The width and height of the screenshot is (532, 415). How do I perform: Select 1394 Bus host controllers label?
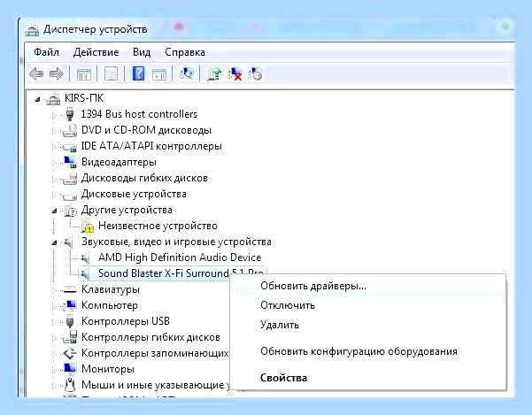tap(139, 114)
